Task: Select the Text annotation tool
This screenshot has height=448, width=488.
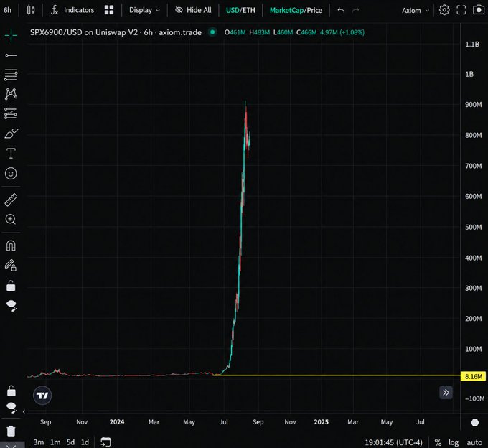Action: click(11, 154)
